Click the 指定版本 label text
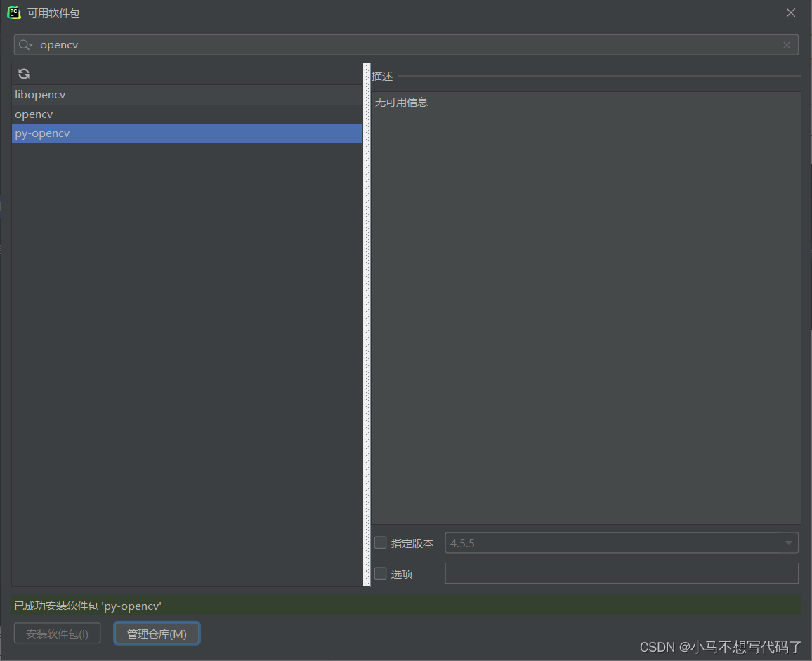 coord(412,544)
